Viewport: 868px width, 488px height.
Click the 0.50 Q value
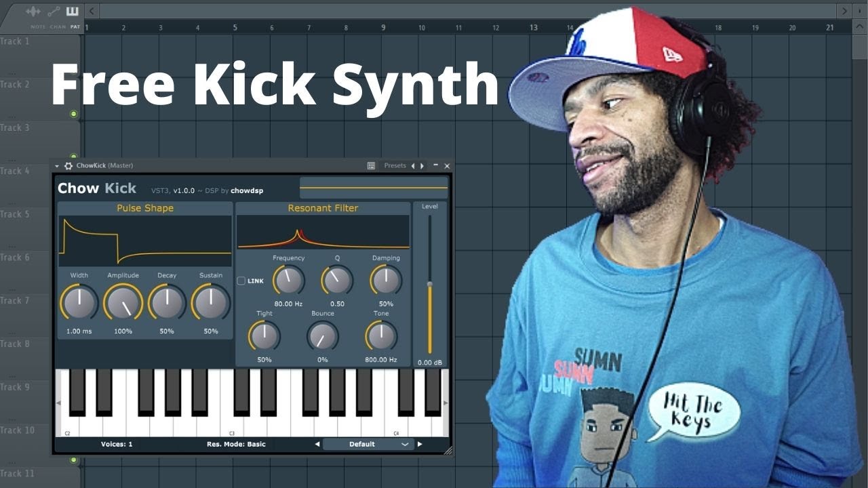pyautogui.click(x=337, y=304)
